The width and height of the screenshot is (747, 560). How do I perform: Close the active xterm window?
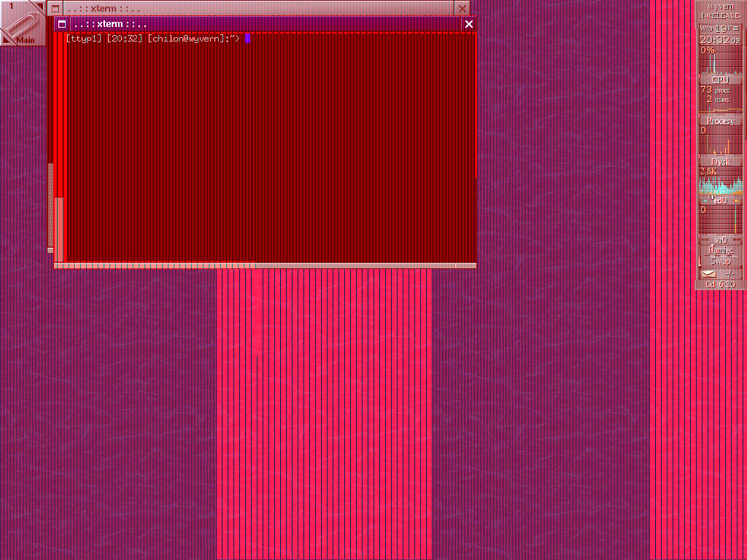469,24
